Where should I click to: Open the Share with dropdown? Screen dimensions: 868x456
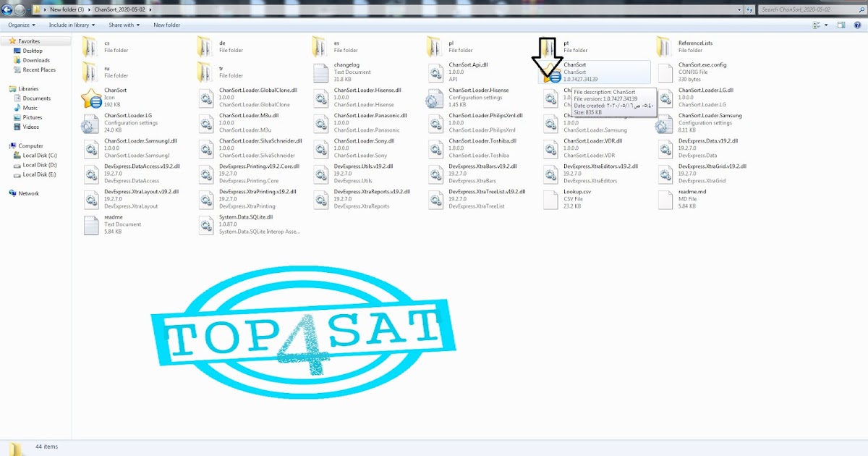[125, 25]
